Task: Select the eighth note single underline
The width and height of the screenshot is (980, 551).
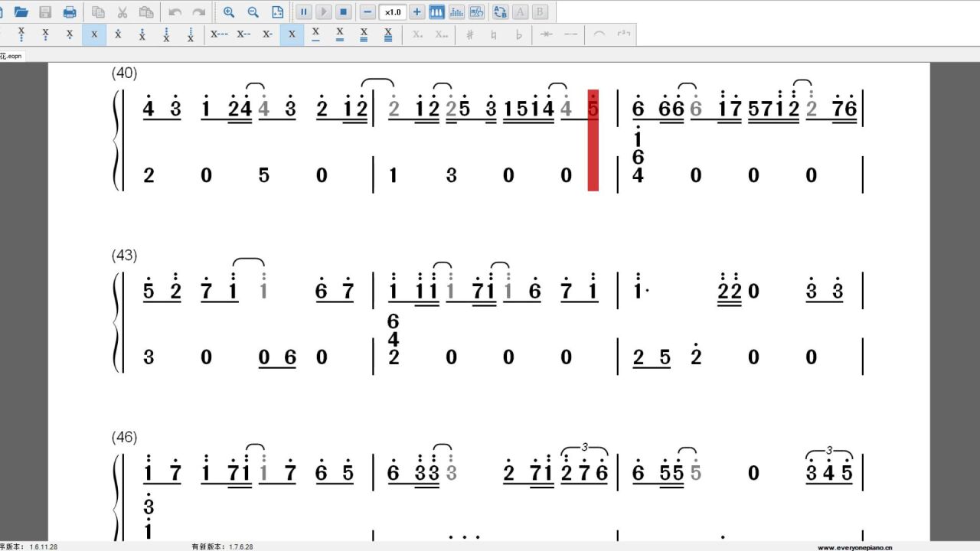Action: point(315,34)
